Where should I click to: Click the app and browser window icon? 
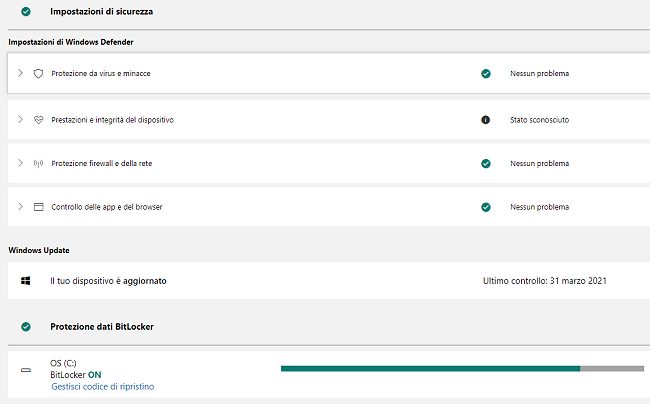pos(39,207)
